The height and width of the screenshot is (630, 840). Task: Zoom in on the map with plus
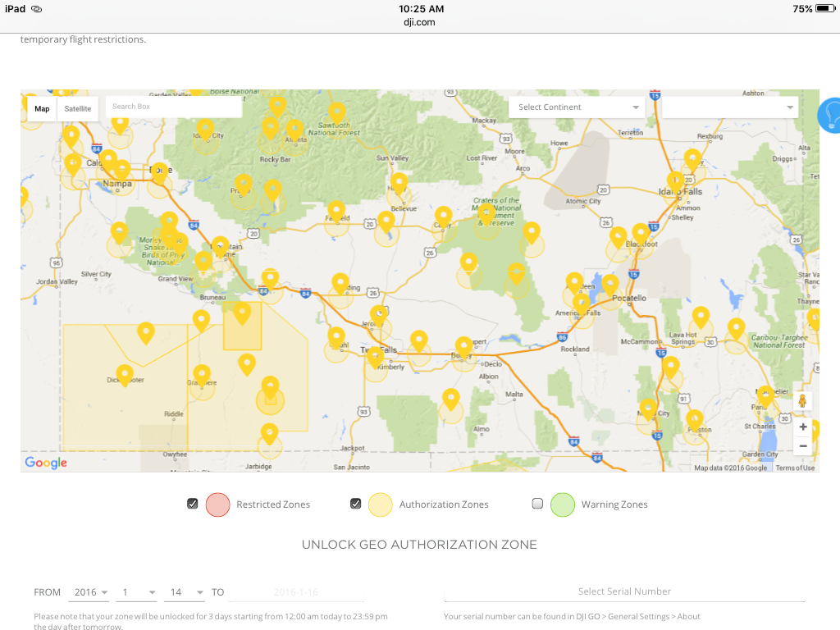[x=802, y=427]
